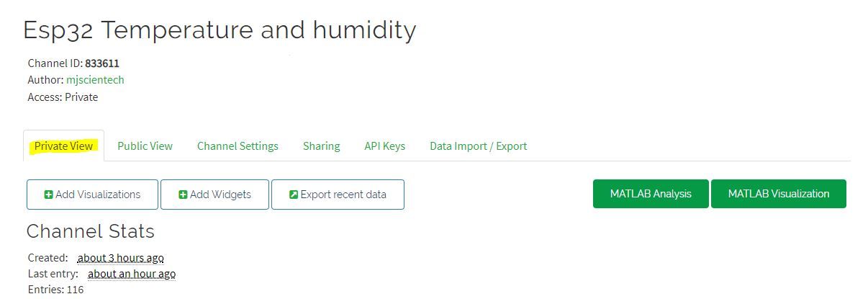Click the Export recent data button label
The height and width of the screenshot is (299, 868).
[343, 195]
